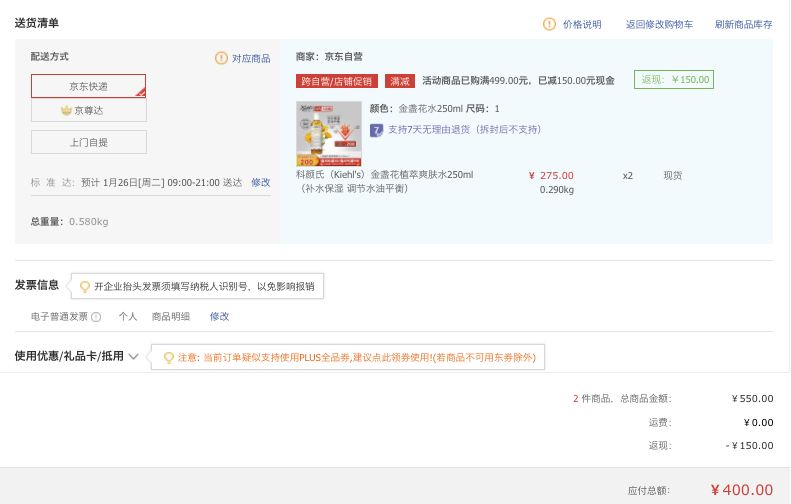Click the 现货 stock status
791x504 pixels.
click(672, 176)
